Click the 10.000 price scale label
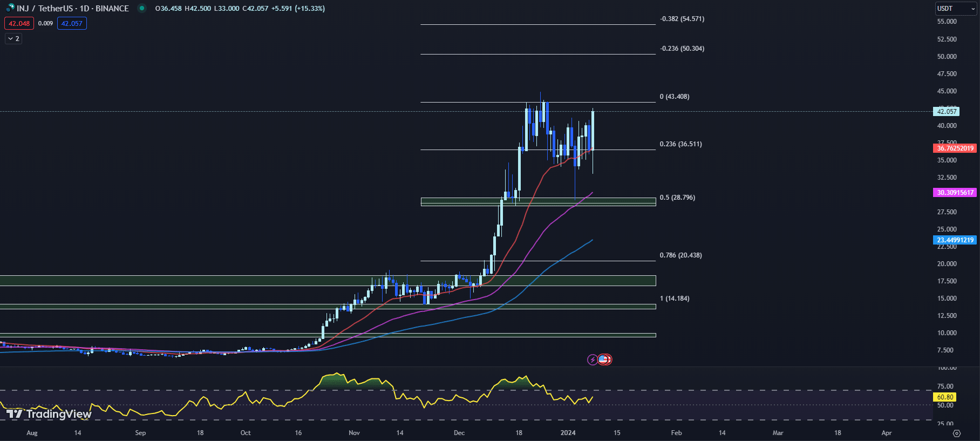The width and height of the screenshot is (980, 441). pos(947,333)
